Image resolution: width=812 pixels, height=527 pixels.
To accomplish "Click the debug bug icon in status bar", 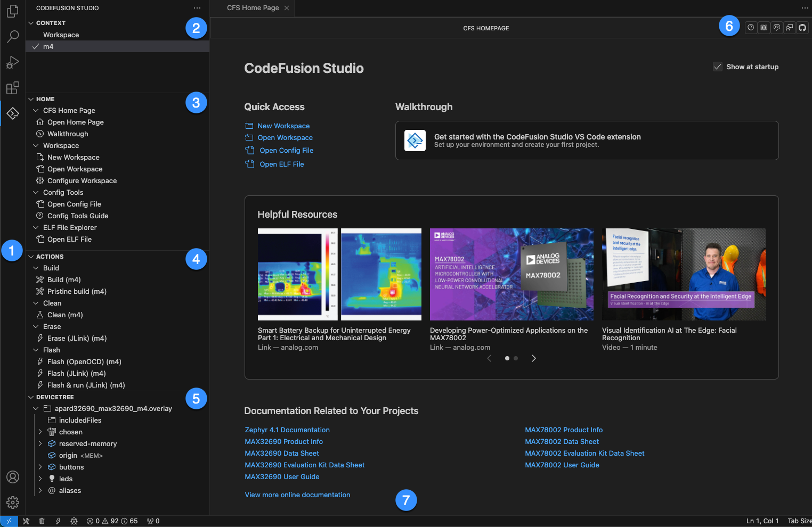I will [74, 521].
